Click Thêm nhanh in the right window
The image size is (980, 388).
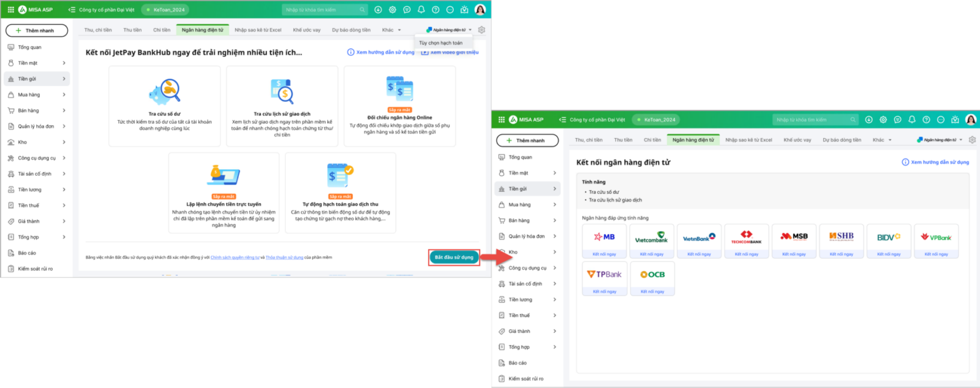[x=527, y=140]
